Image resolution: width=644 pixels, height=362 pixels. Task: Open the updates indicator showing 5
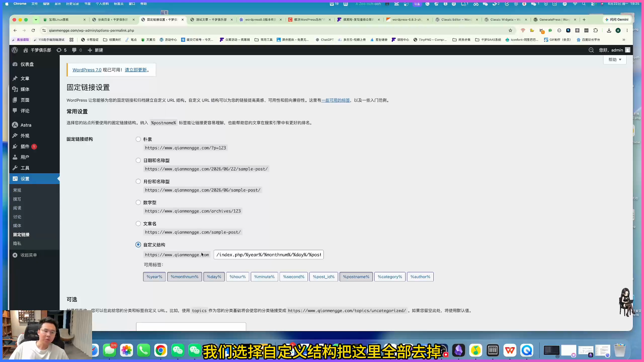[62, 50]
